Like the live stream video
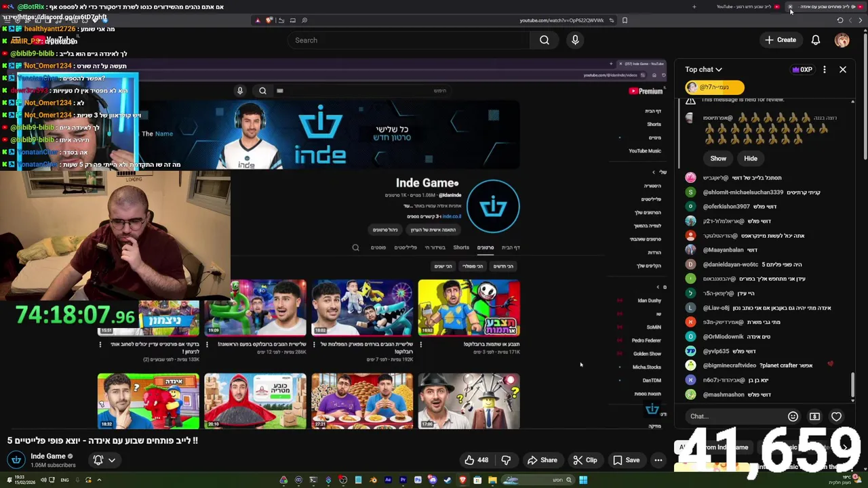This screenshot has height=488, width=868. pyautogui.click(x=476, y=460)
